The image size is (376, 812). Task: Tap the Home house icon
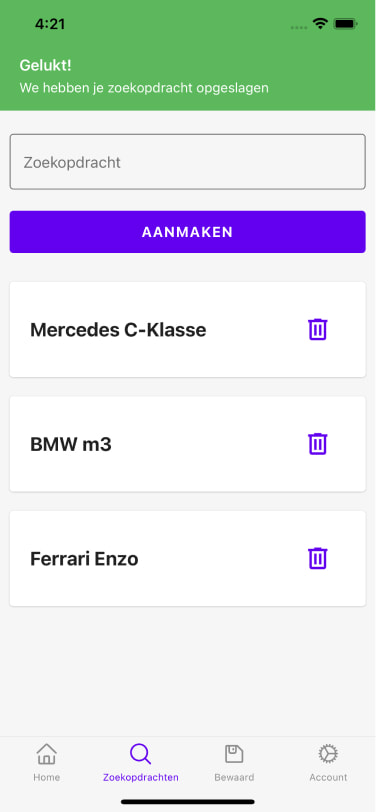click(47, 753)
